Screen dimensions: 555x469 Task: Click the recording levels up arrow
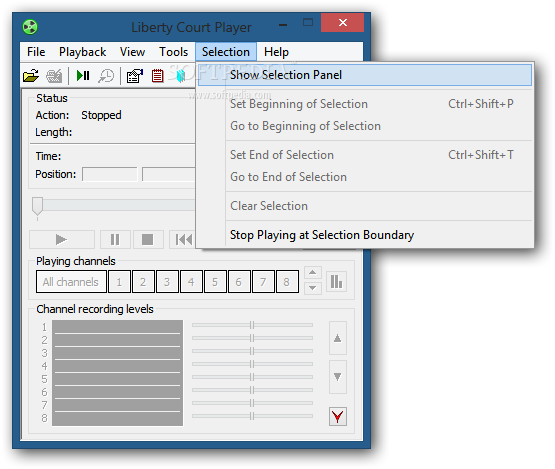[338, 338]
